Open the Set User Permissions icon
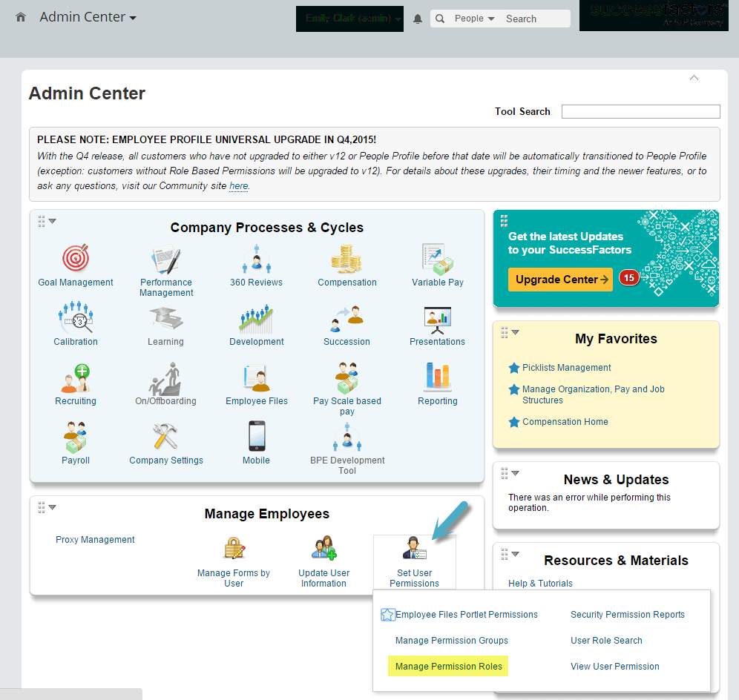This screenshot has width=739, height=700. point(415,548)
